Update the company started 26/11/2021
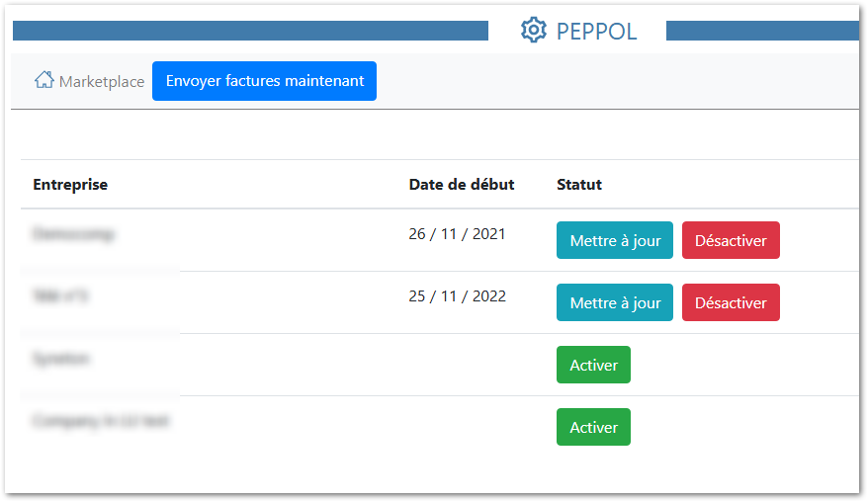 (615, 240)
